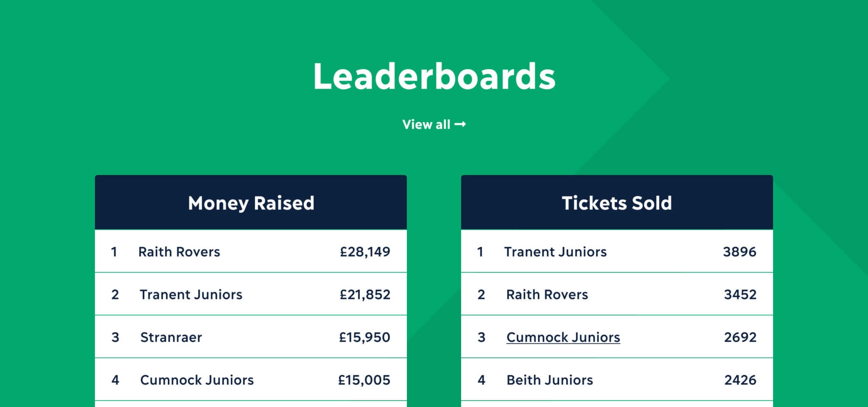The image size is (868, 407).
Task: Open the View all leaderboards link
Action: pos(434,124)
